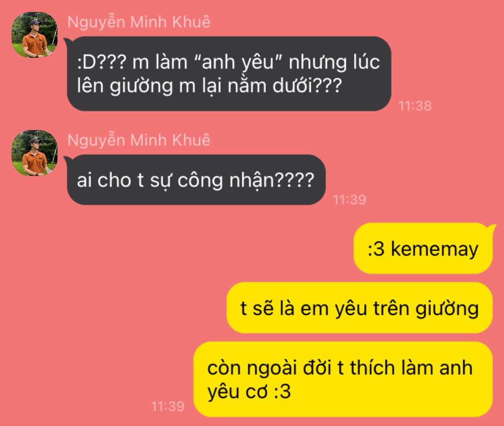The image size is (504, 426).
Task: Tap the 11:38 timestamp
Action: [x=415, y=106]
